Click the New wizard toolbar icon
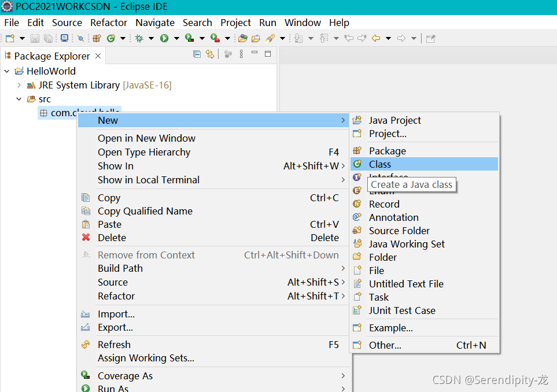This screenshot has height=392, width=557. pos(10,38)
